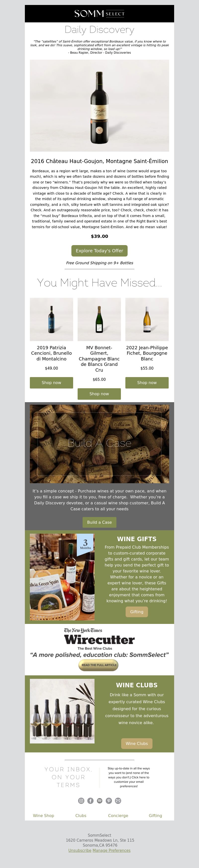Image resolution: width=199 pixels, height=868 pixels.
Task: Click Explore Today's Offer button
Action: pyautogui.click(x=99, y=251)
